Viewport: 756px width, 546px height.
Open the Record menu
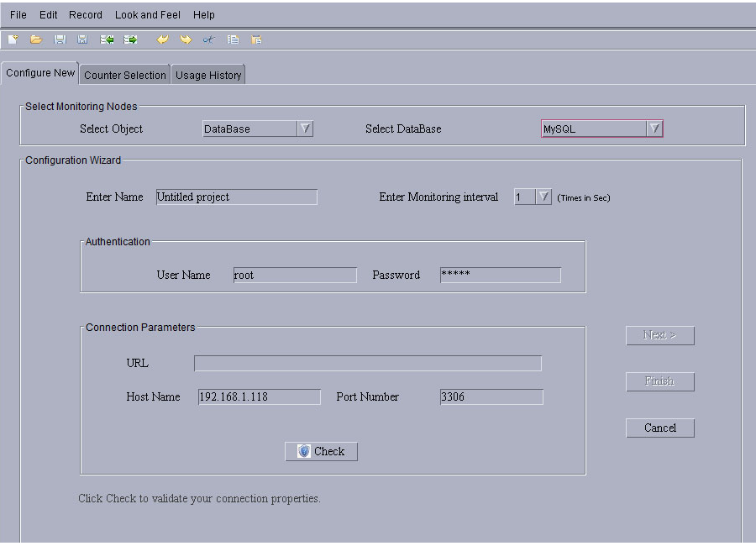point(86,14)
